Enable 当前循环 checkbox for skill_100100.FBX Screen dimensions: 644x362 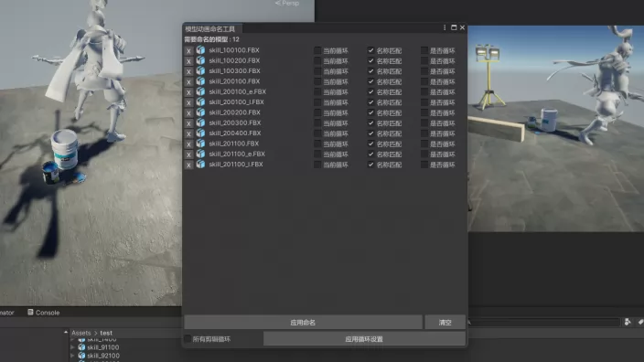[317, 50]
